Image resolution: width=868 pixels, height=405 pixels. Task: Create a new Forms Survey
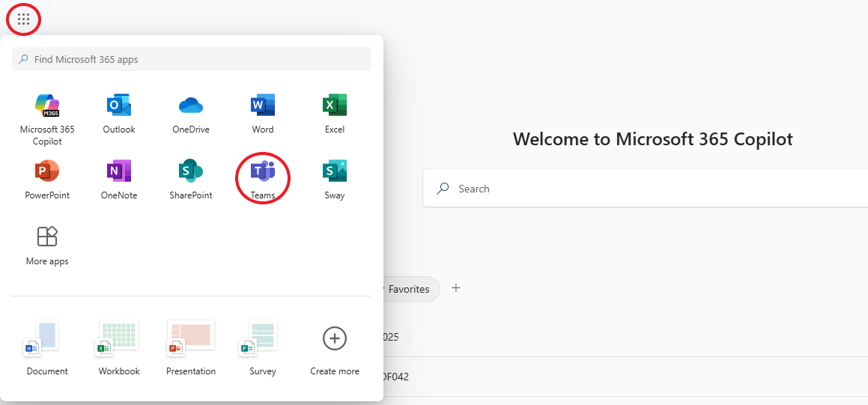[263, 348]
